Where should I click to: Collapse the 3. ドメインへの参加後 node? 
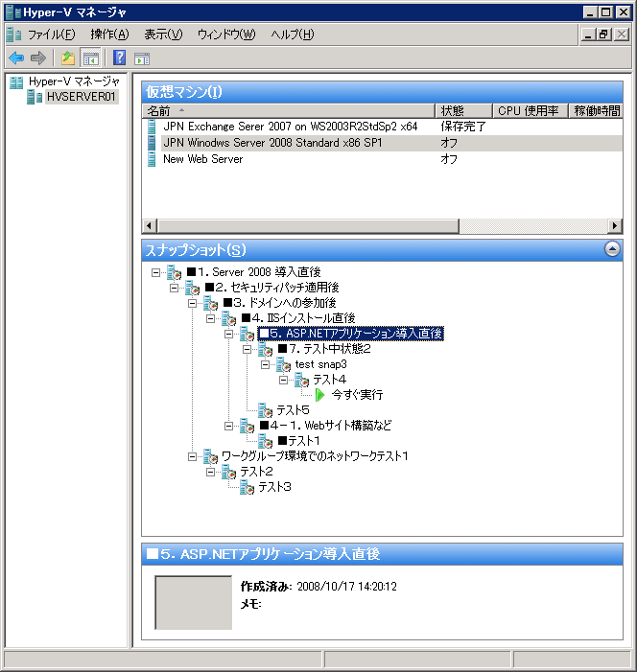(x=192, y=304)
